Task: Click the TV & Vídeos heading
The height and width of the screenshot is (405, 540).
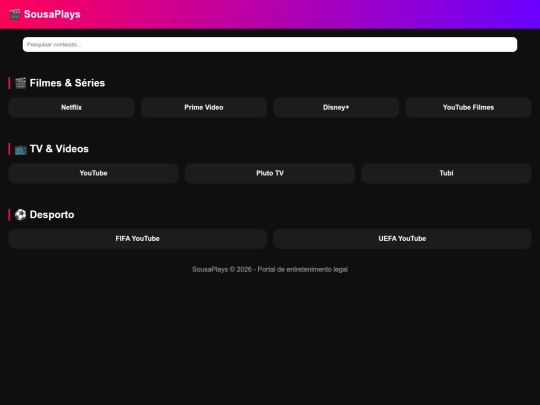Action: coord(59,149)
